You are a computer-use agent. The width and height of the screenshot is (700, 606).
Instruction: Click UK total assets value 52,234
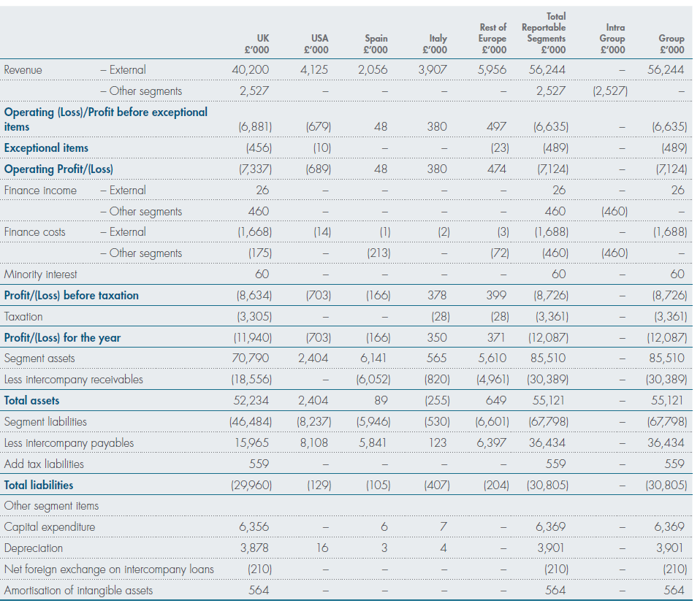point(251,401)
